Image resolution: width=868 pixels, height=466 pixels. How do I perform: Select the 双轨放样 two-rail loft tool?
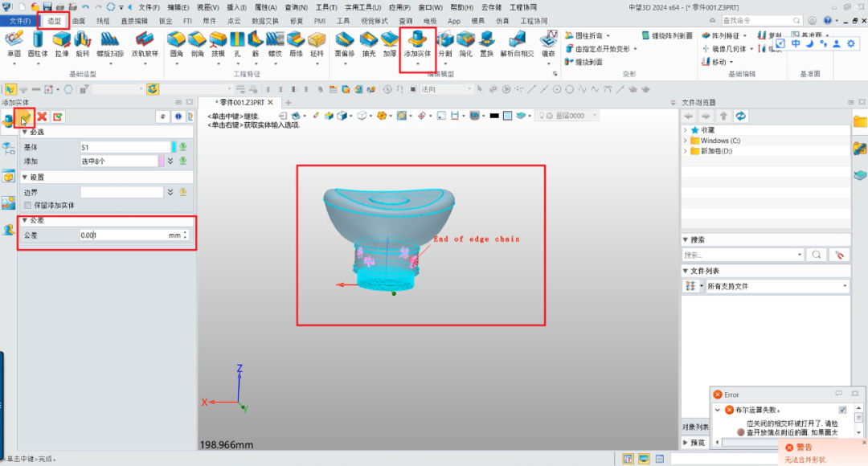click(145, 44)
